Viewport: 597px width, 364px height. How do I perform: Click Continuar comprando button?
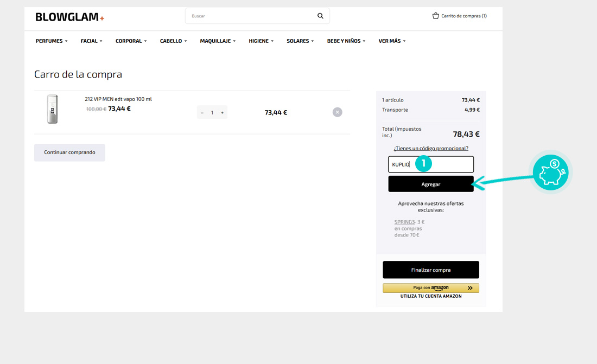pyautogui.click(x=69, y=152)
